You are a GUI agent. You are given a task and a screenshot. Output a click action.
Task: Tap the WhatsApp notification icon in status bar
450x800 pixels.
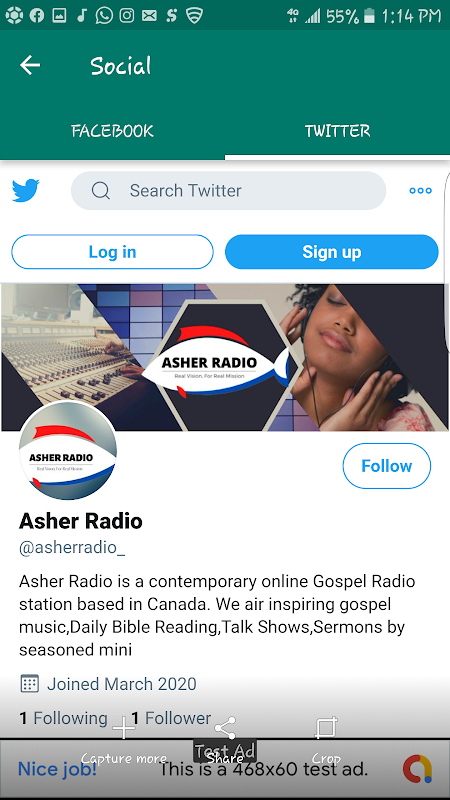tap(104, 15)
